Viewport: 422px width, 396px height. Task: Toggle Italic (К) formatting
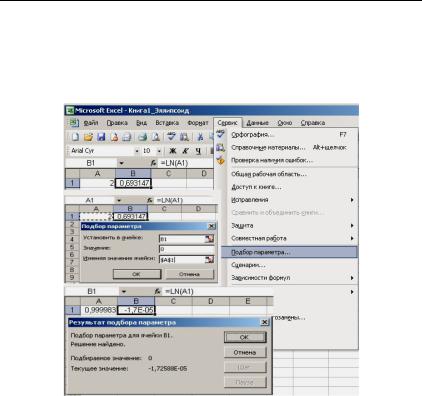(185, 151)
